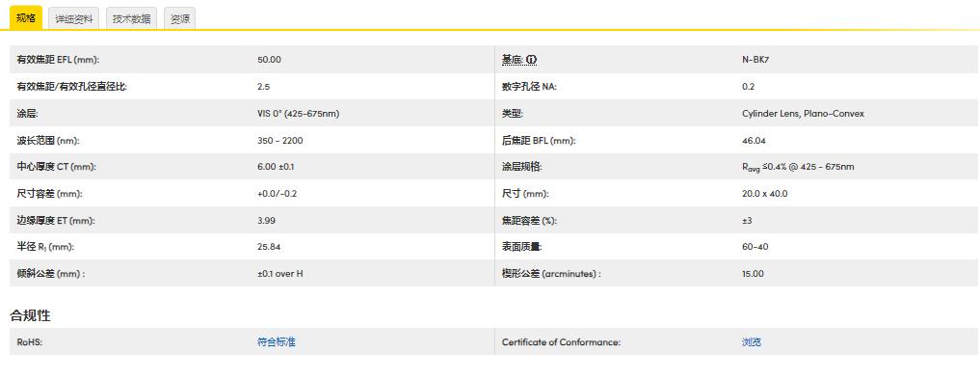Switch to the 规格 tab
The width and height of the screenshot is (980, 380).
click(26, 18)
